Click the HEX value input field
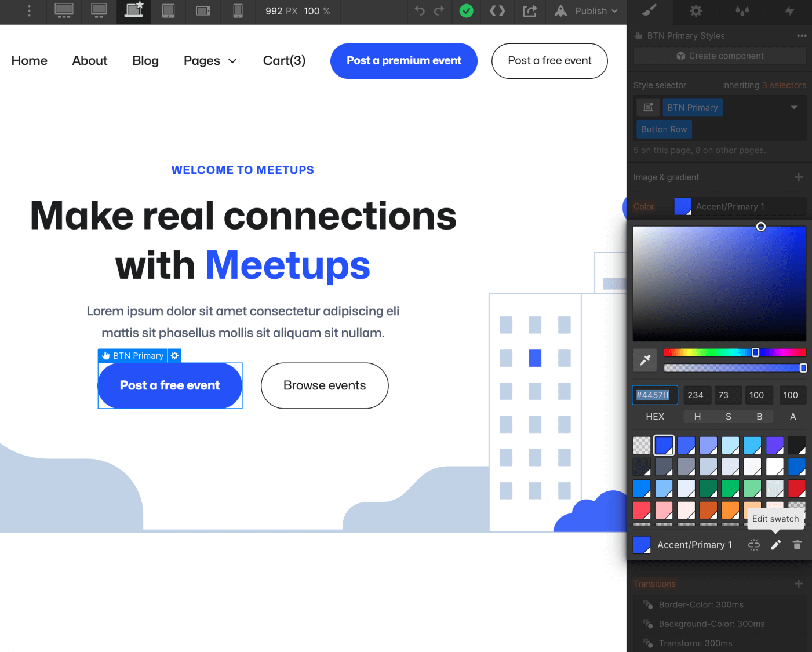This screenshot has width=812, height=652. 654,395
